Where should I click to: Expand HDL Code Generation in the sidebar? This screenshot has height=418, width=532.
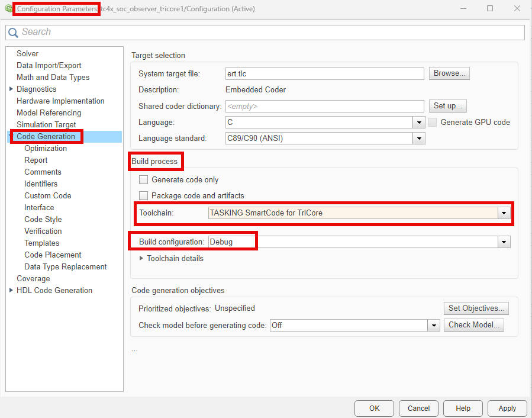10,290
